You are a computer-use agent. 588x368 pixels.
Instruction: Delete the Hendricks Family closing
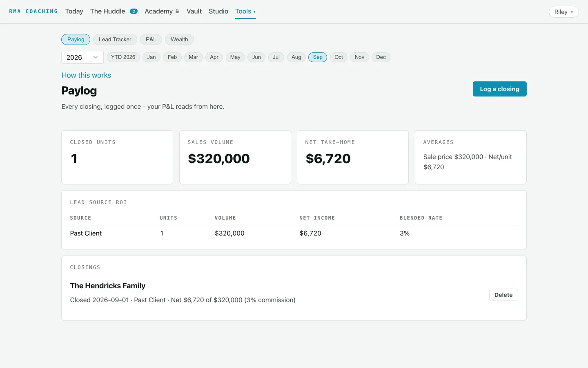point(503,295)
